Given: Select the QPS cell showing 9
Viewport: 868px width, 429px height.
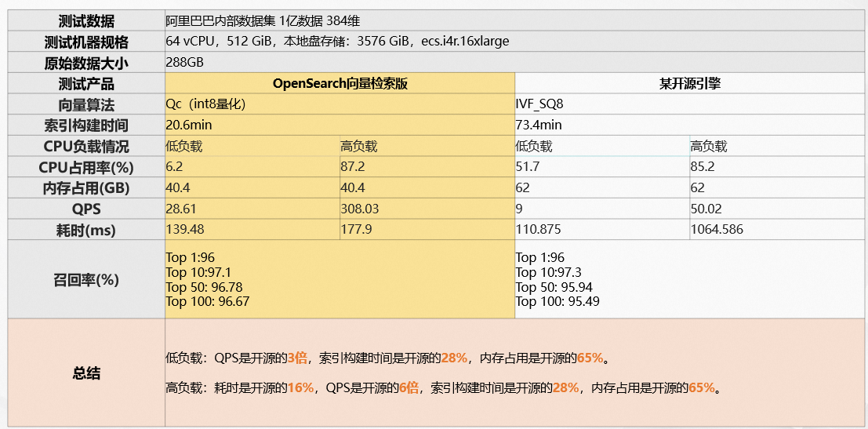Looking at the screenshot, I should [602, 209].
